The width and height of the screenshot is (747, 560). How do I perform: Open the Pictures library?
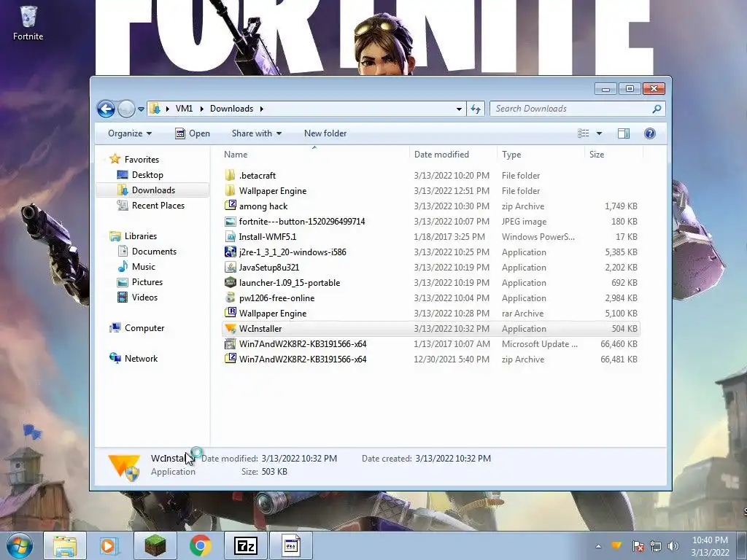click(x=147, y=282)
